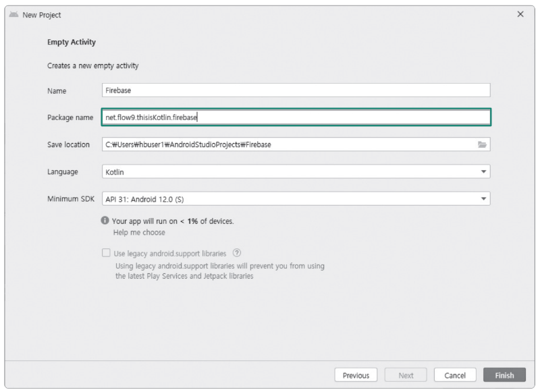Click the 'Using legacy android.support libraries will prevent' note
This screenshot has width=540, height=392.
coord(220,271)
